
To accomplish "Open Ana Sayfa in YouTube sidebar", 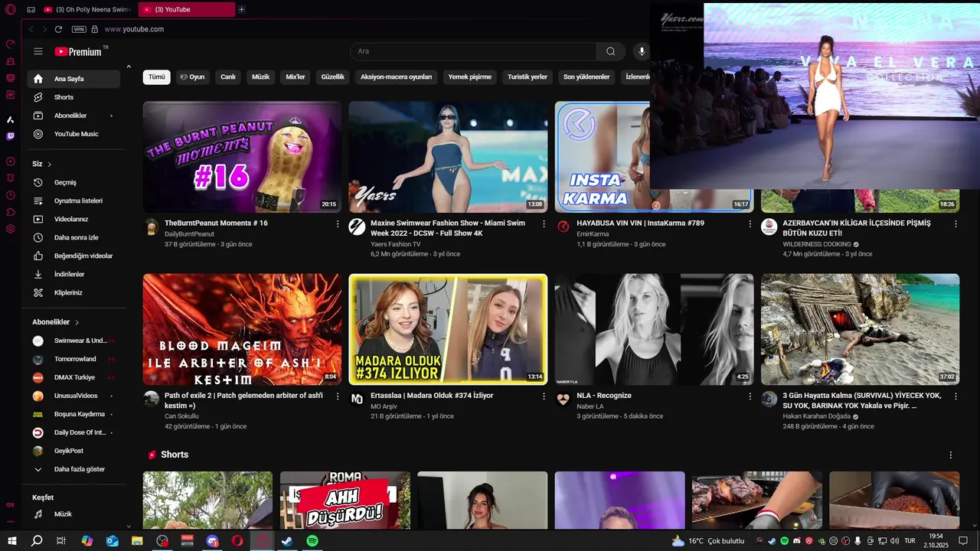I will tap(74, 79).
